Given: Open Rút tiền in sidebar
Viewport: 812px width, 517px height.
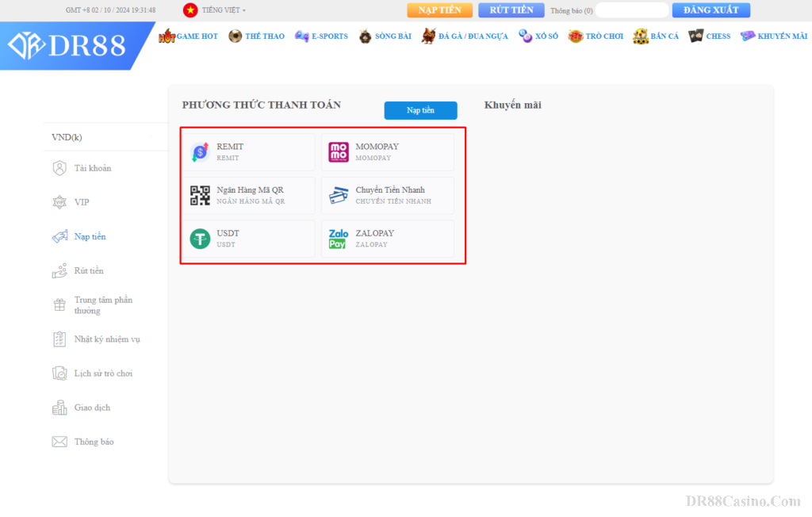Looking at the screenshot, I should (89, 270).
